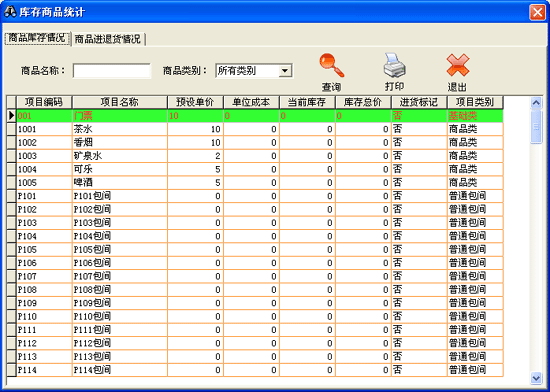Click 库存总价 column header

363,102
